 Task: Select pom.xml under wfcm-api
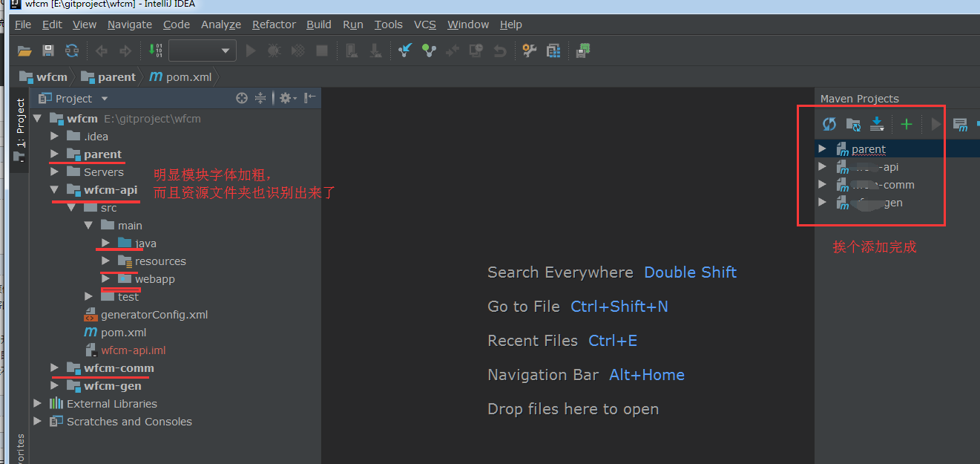pos(123,333)
